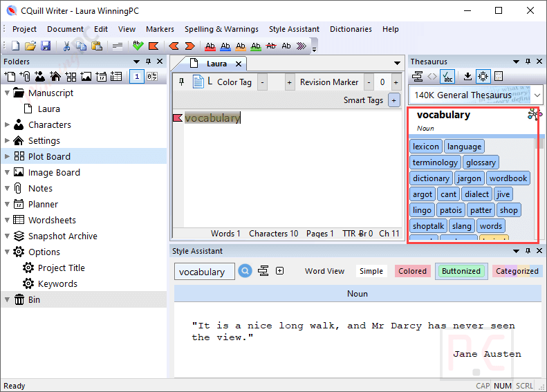Image resolution: width=547 pixels, height=392 pixels.
Task: Click the Thesaurus synonyms vertical scrollbar
Action: click(x=539, y=188)
